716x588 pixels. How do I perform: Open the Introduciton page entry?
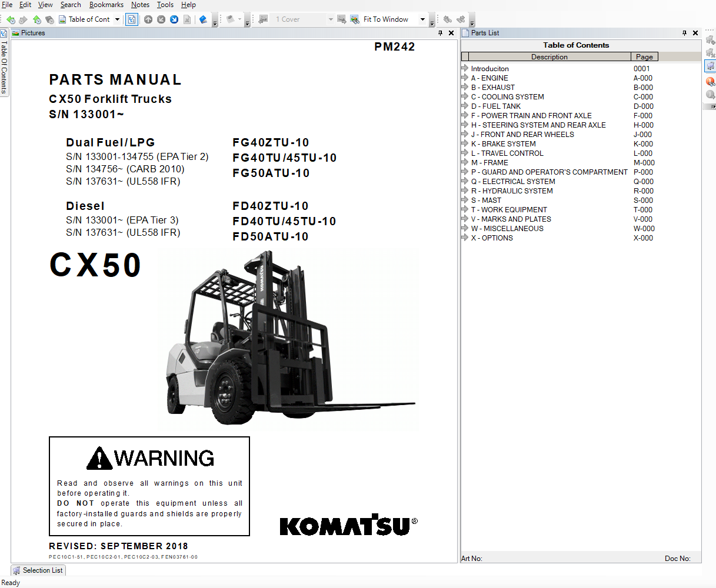pyautogui.click(x=489, y=68)
